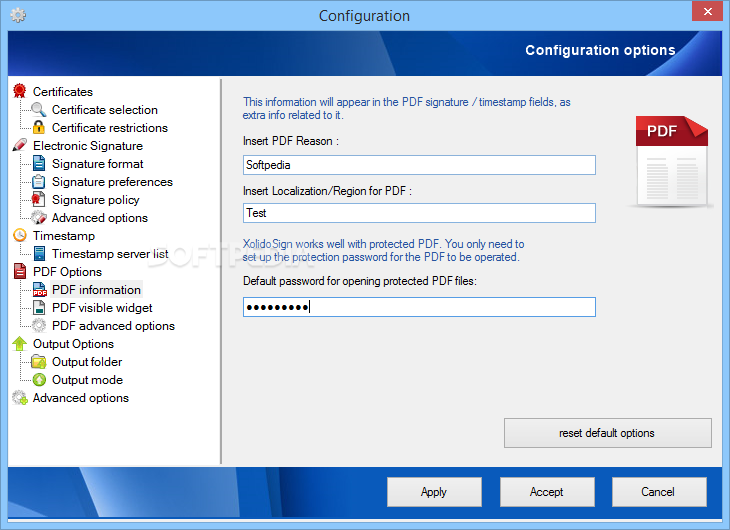Click the Output mode green circle icon

39,380
